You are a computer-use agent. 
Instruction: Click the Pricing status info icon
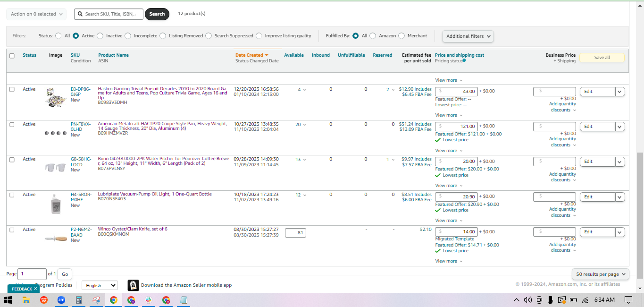tap(464, 60)
